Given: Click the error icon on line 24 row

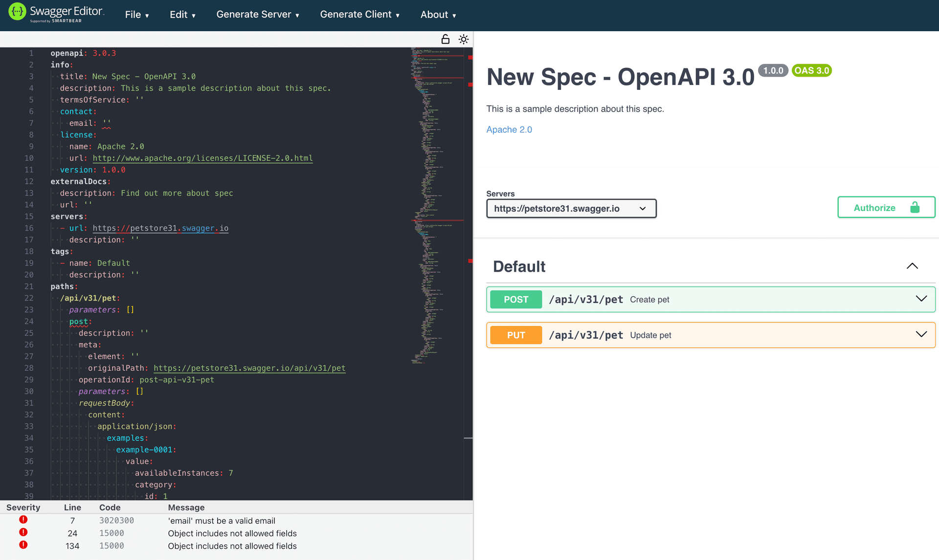Looking at the screenshot, I should [23, 532].
